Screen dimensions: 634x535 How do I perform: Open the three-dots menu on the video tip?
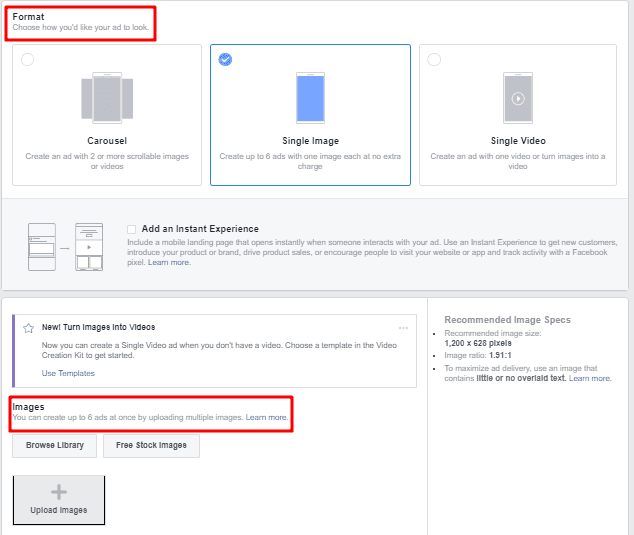[x=403, y=328]
